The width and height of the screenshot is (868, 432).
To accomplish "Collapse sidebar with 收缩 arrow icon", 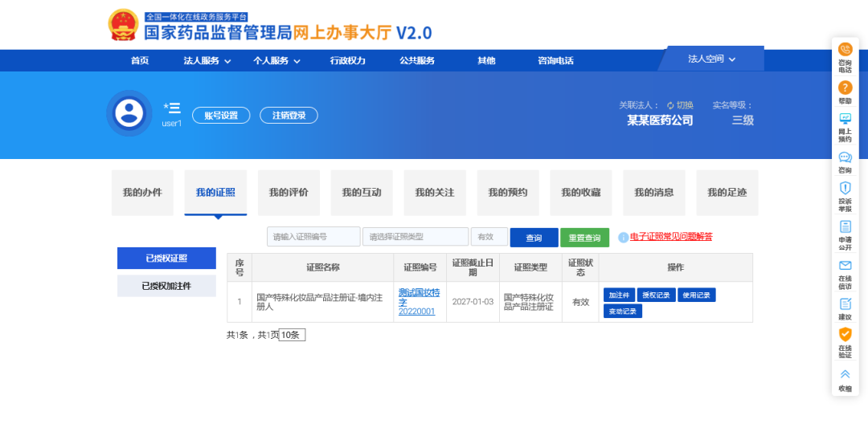I will coord(845,374).
